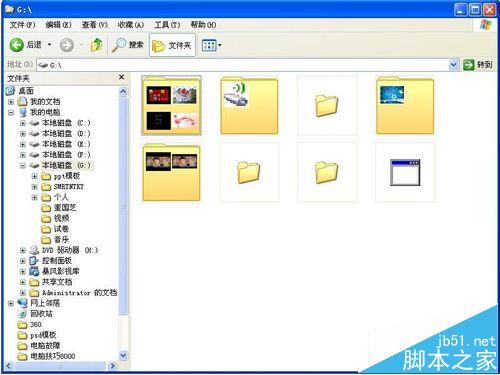Expand 本地磁盘 (C:) tree node
The height and width of the screenshot is (375, 500).
[x=23, y=123]
